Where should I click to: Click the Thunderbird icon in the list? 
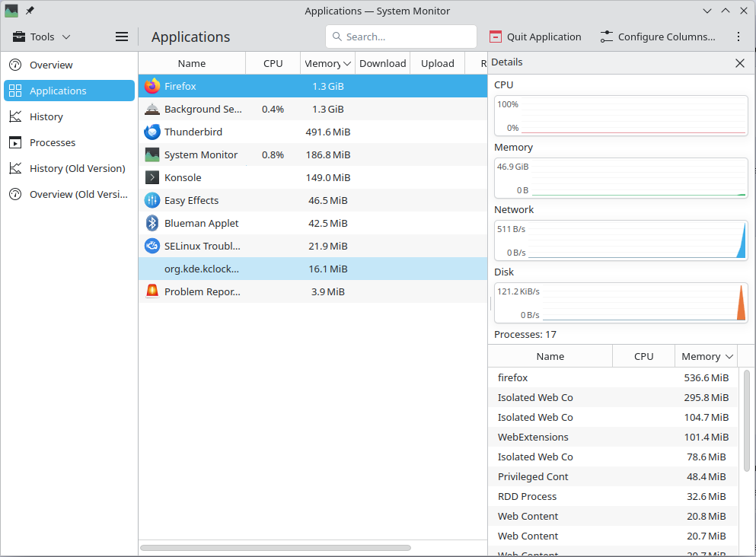click(x=152, y=132)
